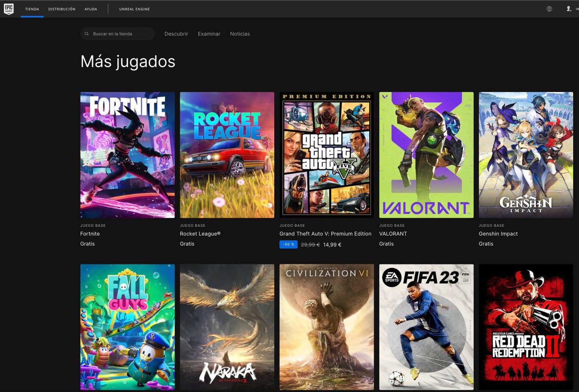
Task: Open the Distribución menu
Action: coord(62,9)
